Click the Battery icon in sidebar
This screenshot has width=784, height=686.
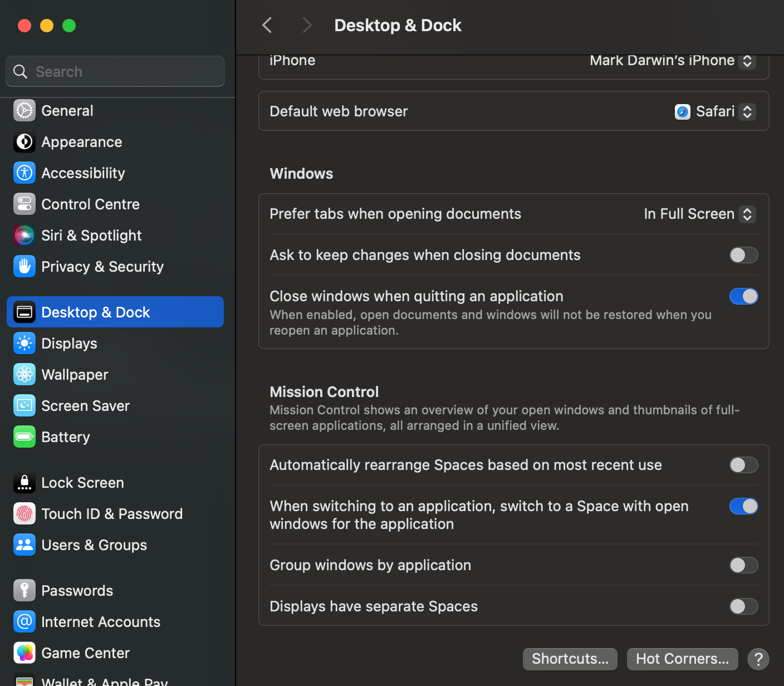[24, 437]
